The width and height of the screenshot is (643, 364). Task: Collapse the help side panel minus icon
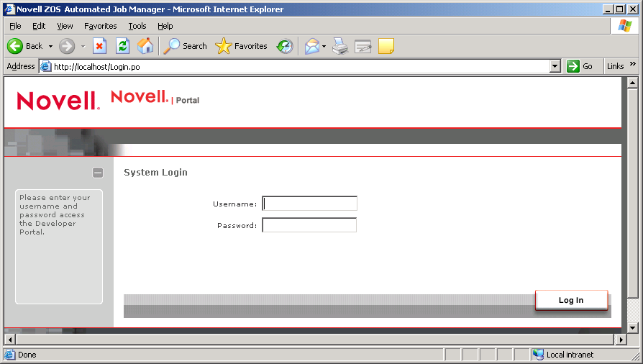tap(98, 173)
